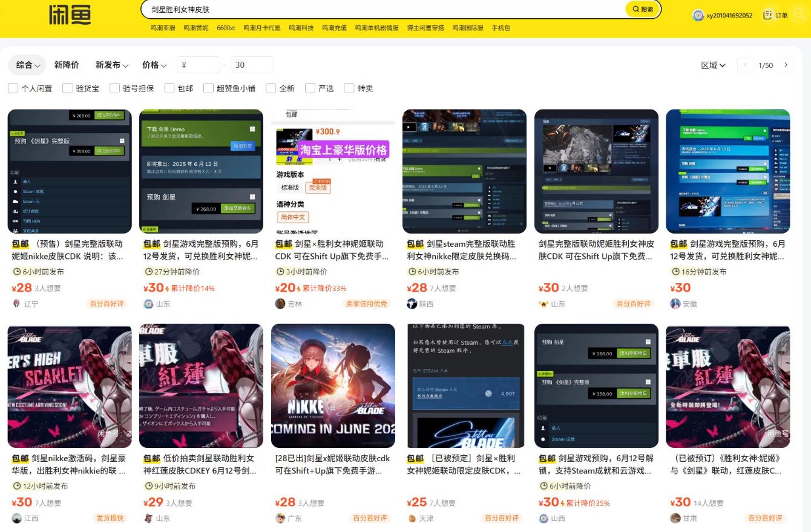Viewport: 811px width, 532px height.
Task: Click the 1/50 page indicator
Action: click(766, 65)
